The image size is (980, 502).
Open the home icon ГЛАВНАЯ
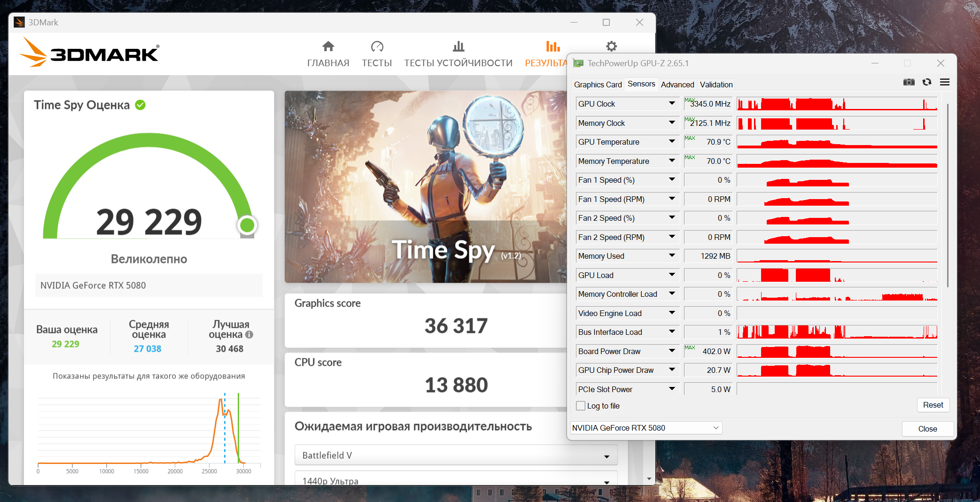[x=328, y=46]
